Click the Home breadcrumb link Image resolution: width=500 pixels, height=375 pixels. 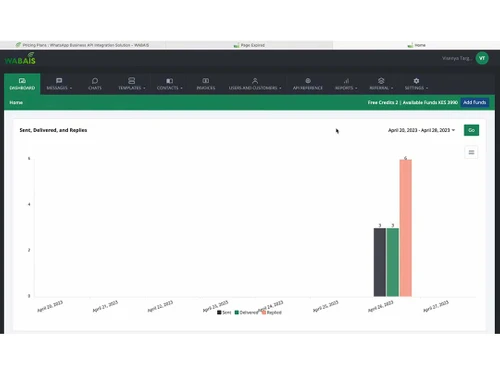(16, 102)
